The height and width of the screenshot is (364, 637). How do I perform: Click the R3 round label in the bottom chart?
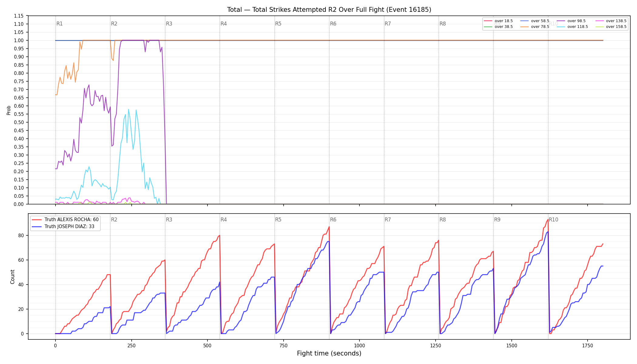point(169,220)
